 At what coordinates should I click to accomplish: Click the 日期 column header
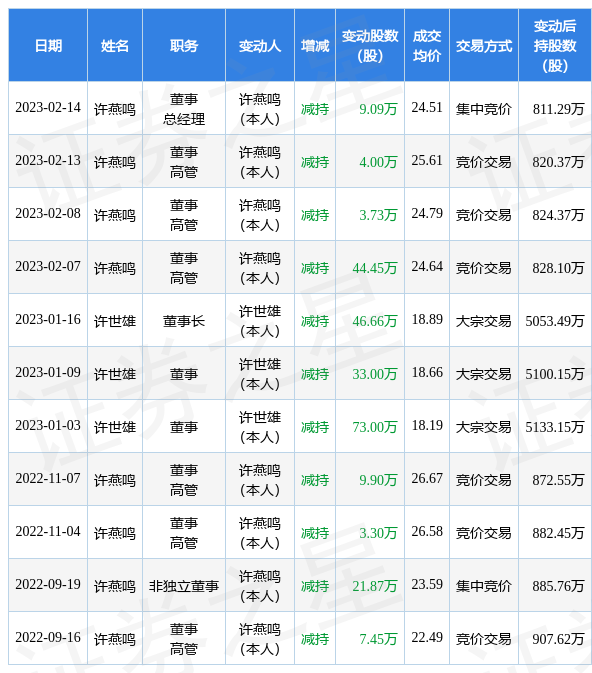(x=48, y=45)
